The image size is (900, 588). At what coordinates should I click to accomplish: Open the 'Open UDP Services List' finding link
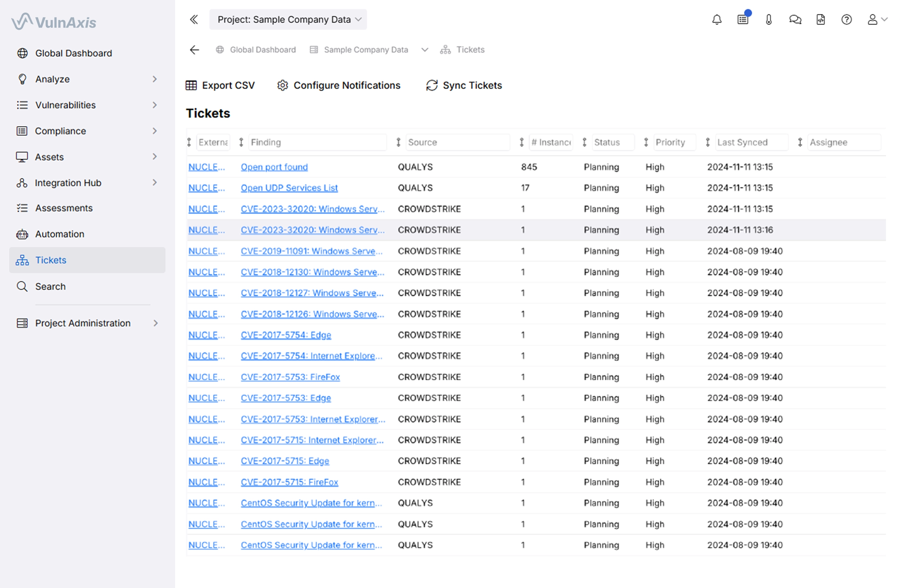pyautogui.click(x=289, y=188)
